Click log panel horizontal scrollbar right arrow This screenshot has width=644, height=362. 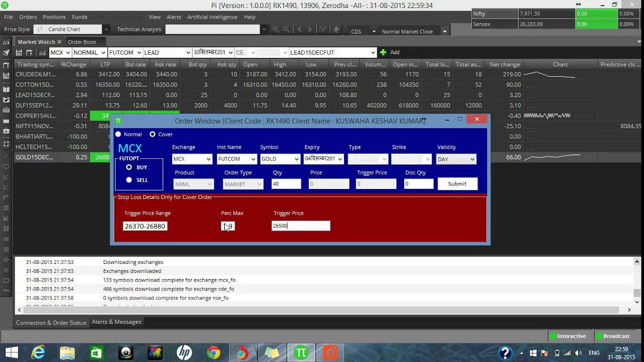tap(629, 310)
